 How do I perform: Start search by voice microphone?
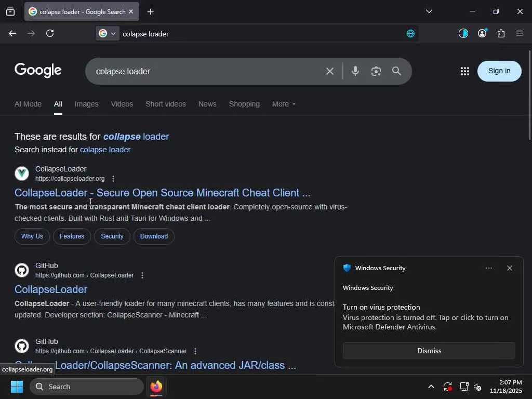(355, 71)
